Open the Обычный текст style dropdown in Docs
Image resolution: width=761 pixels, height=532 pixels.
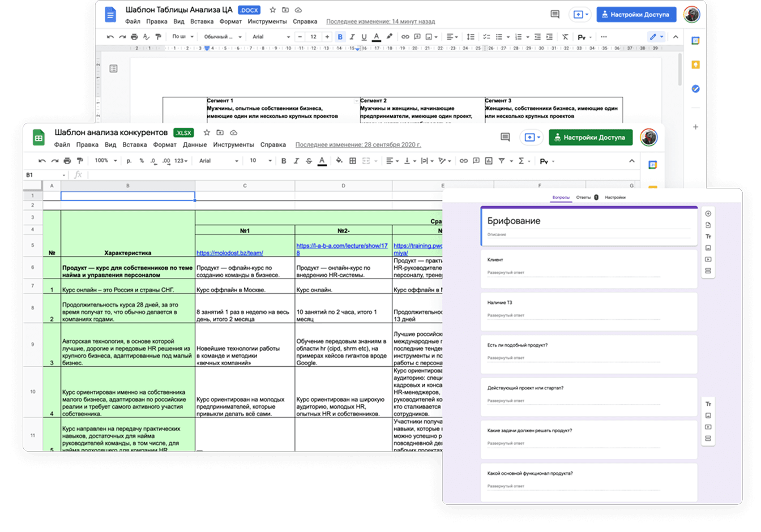[223, 37]
